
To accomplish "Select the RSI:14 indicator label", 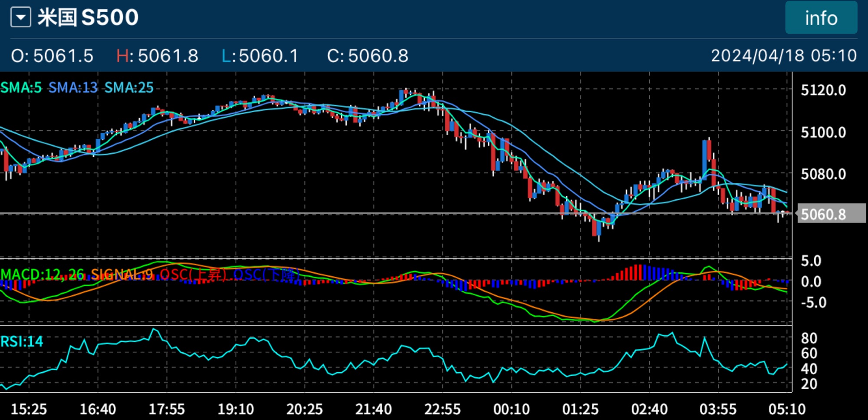I will (22, 342).
